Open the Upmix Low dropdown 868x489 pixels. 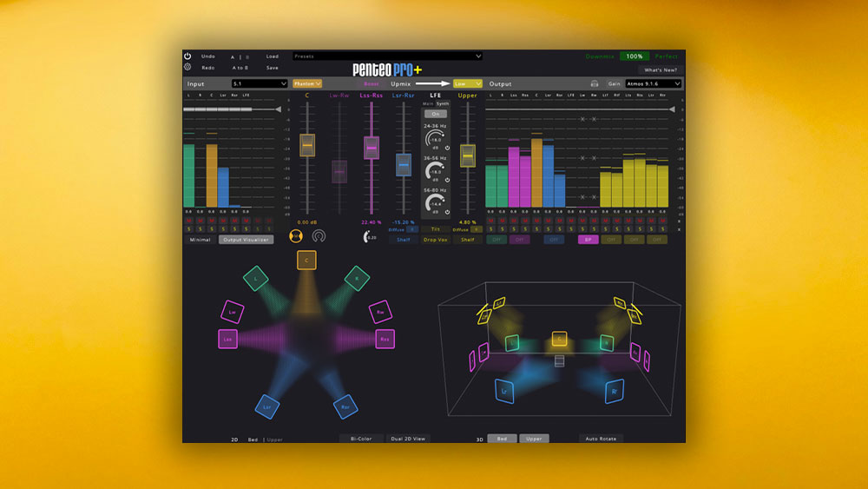pyautogui.click(x=467, y=83)
